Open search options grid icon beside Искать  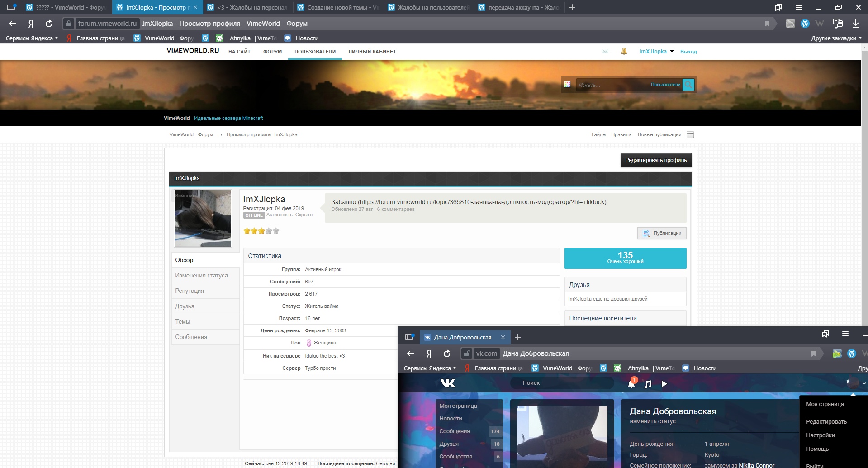[567, 85]
